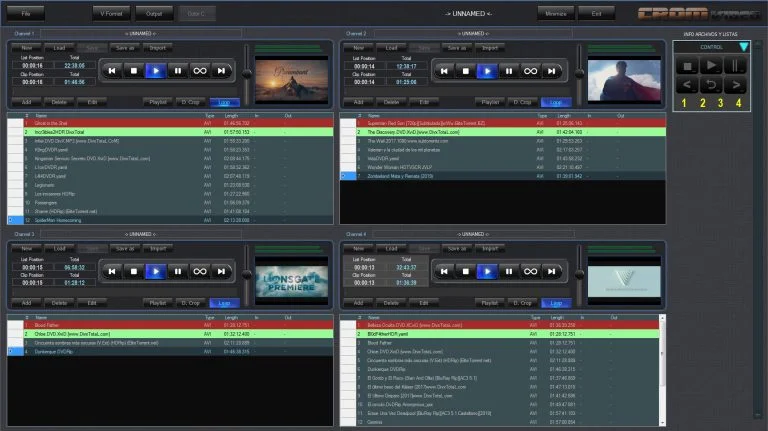Click Channel 3 vertical volume slider knob
Screen dimensions: 768x431
[247, 275]
